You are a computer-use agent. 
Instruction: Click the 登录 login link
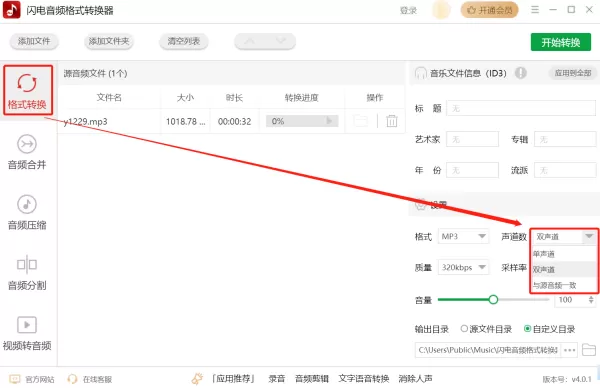pos(408,10)
